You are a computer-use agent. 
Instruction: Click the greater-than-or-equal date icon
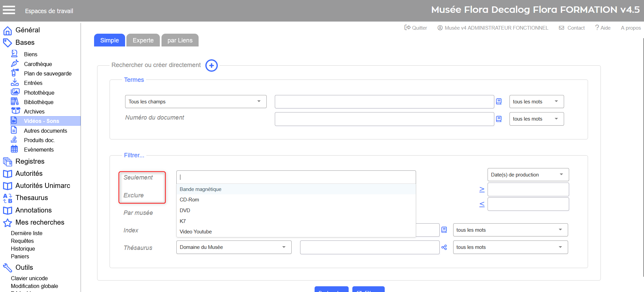482,190
